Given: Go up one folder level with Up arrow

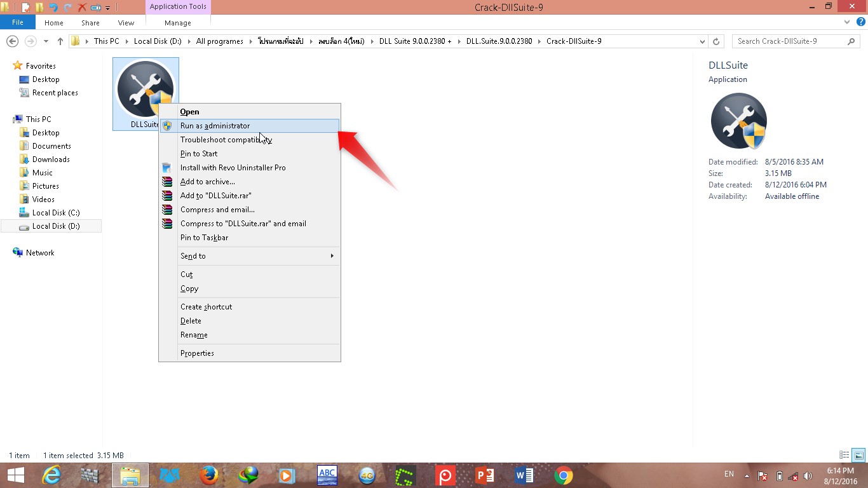Looking at the screenshot, I should pyautogui.click(x=60, y=41).
